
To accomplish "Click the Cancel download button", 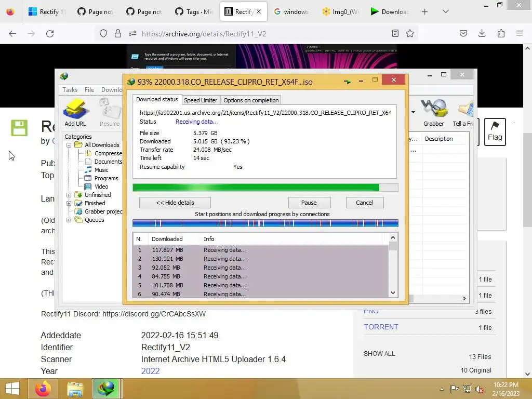I will 364,203.
